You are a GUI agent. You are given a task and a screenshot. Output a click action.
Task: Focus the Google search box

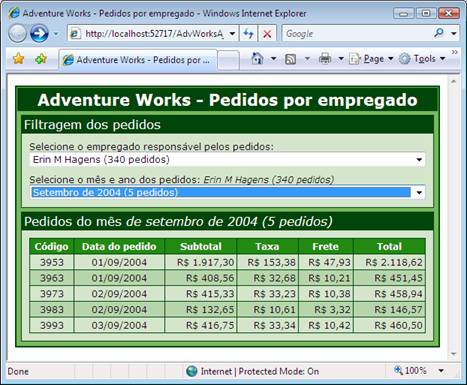(357, 34)
